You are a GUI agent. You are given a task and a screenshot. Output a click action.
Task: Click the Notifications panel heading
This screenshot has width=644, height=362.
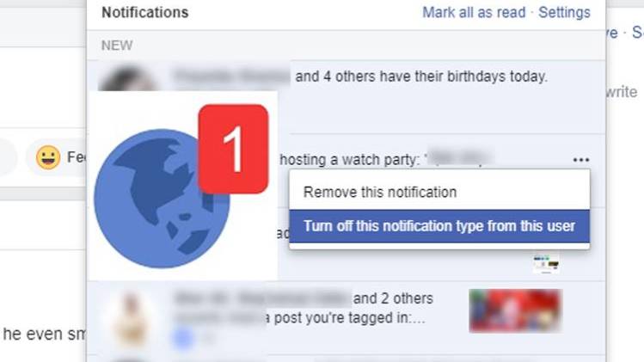point(145,12)
